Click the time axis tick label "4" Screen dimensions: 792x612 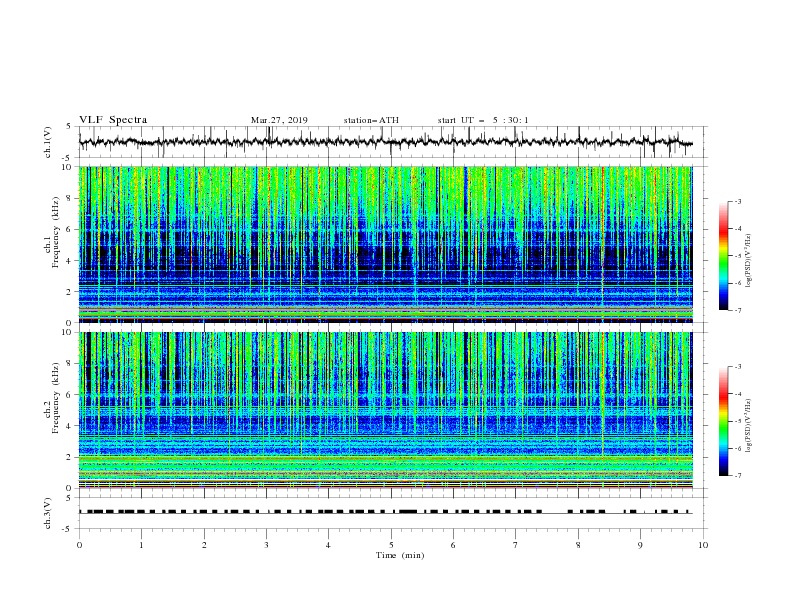pos(328,545)
